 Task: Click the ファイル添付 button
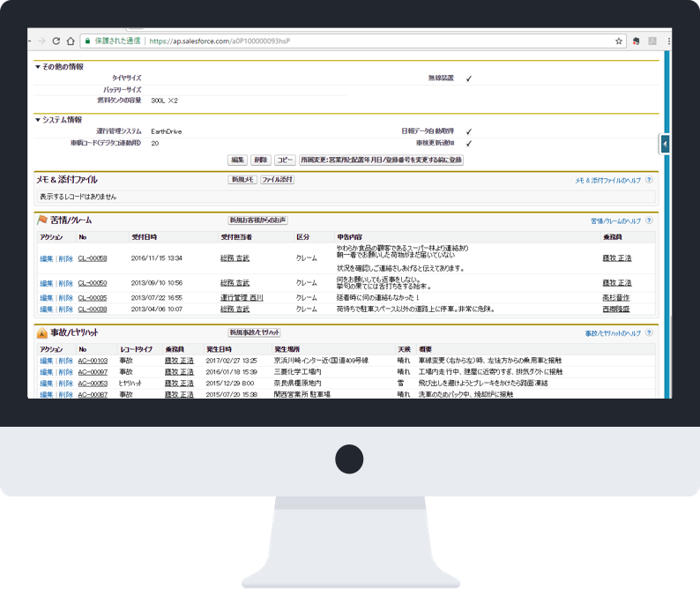[277, 180]
